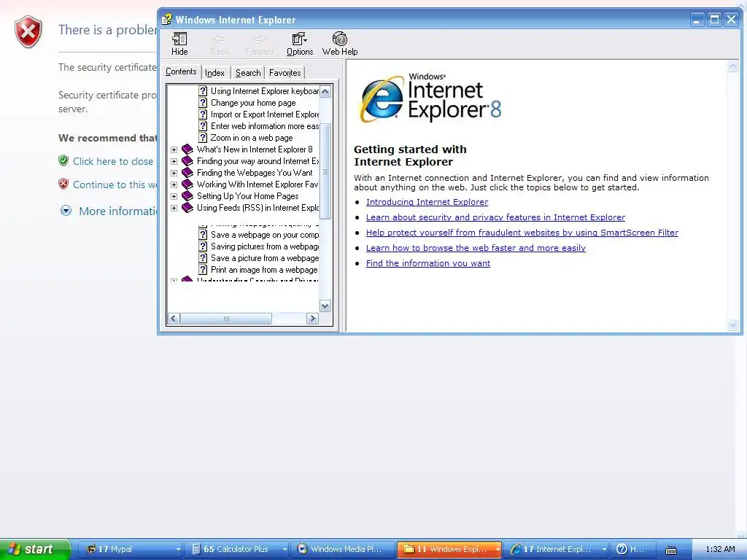Open Introducing Internet Explorer link
Screen dimensions: 747x560
click(x=427, y=202)
